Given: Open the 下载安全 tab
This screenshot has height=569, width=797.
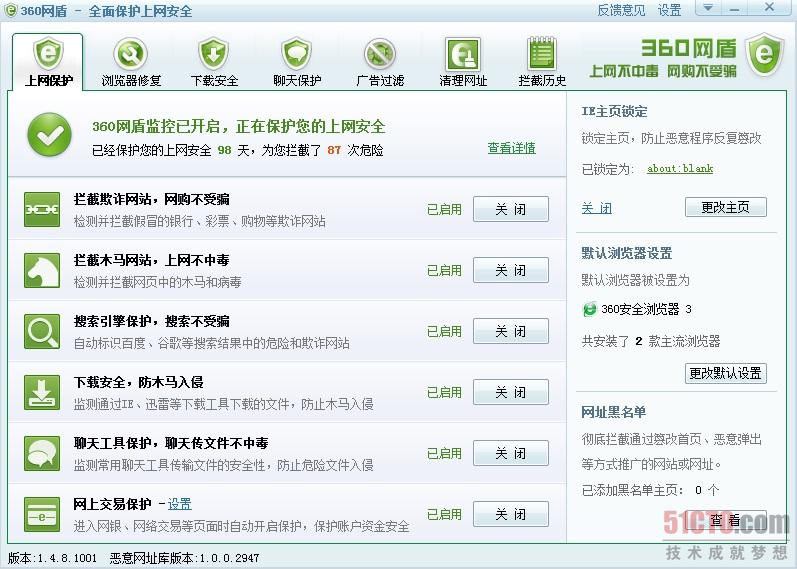Looking at the screenshot, I should tap(214, 62).
